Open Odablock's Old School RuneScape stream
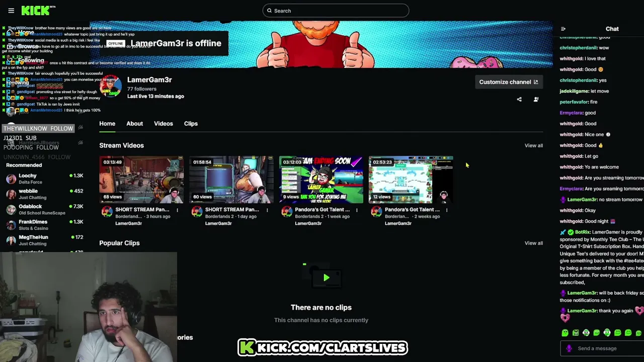This screenshot has height=362, width=644. point(44,209)
